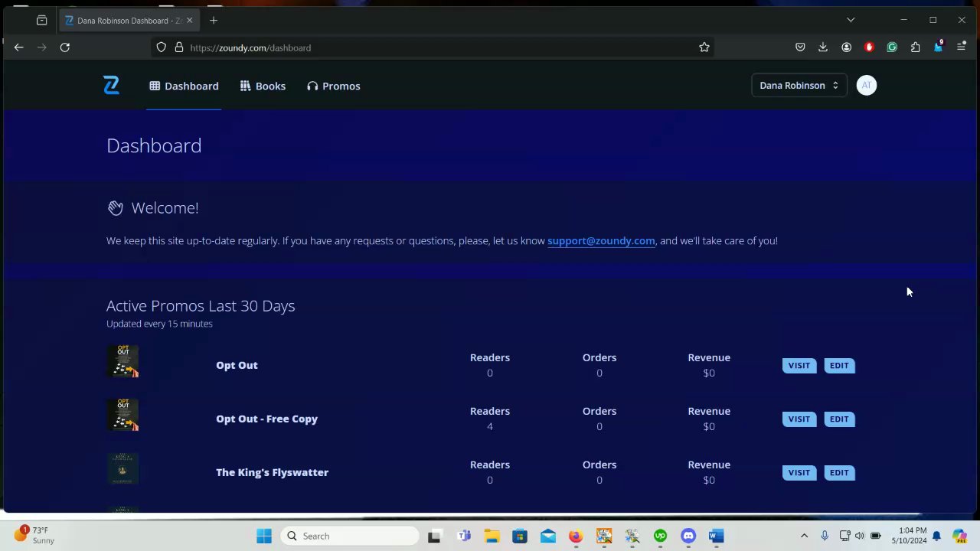This screenshot has height=551, width=980.
Task: Edit the Opt Out promo
Action: click(x=839, y=365)
